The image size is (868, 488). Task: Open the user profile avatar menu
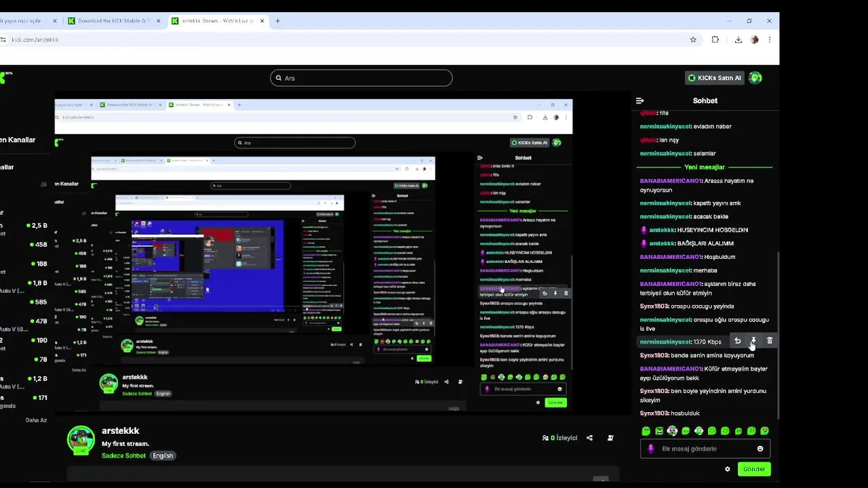coord(755,78)
